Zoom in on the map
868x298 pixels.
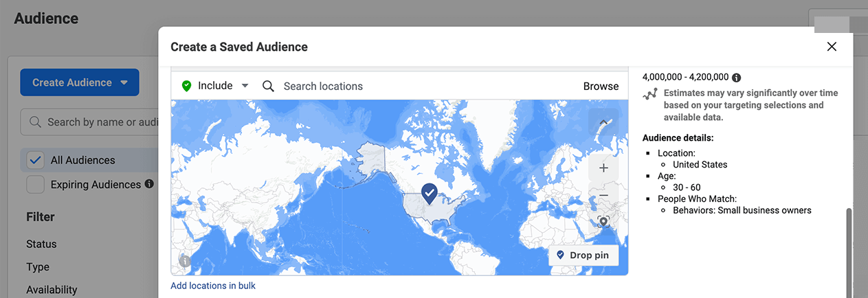603,168
